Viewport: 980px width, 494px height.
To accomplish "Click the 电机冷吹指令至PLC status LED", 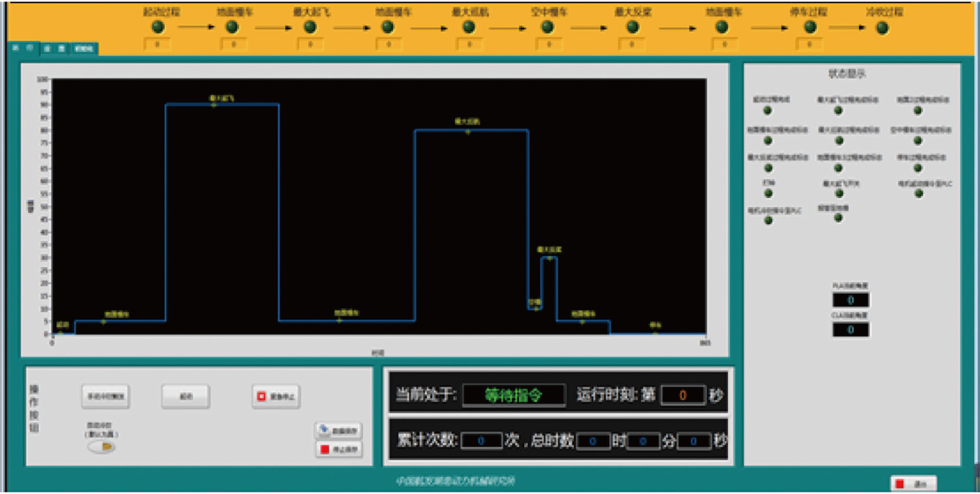I will pos(768,221).
